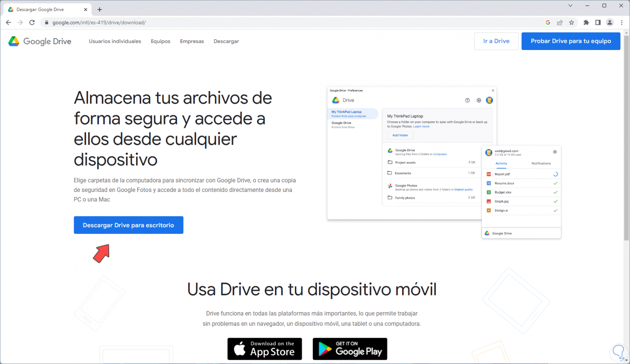630x364 pixels.
Task: Close the Descargar: Google Drive tab
Action: coord(86,10)
